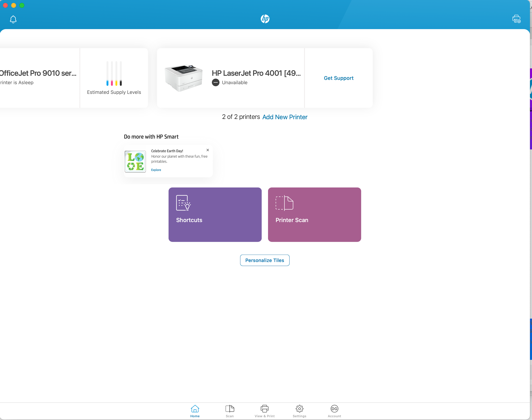Click the HP logo in header

[265, 19]
